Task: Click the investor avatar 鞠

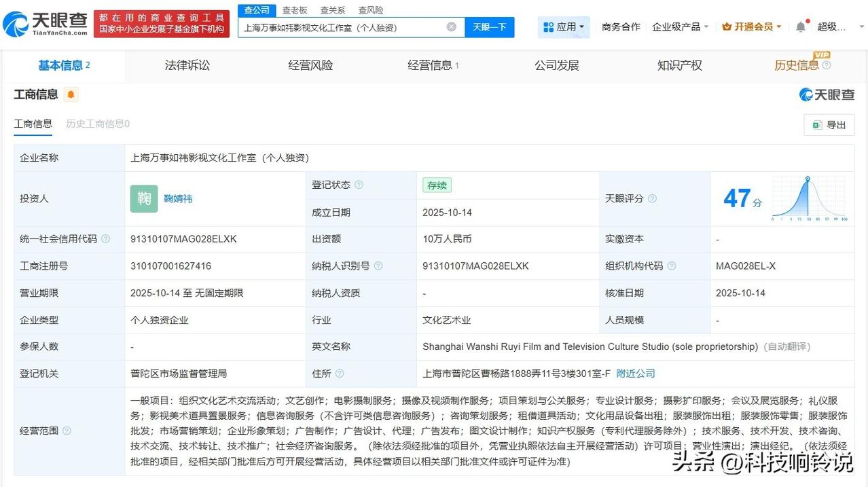Action: 144,198
